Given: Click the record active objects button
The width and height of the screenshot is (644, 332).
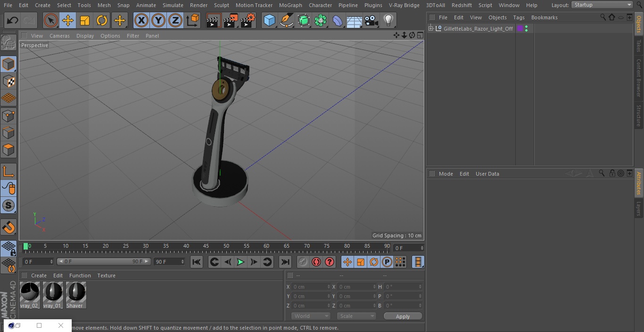Looking at the screenshot, I should (303, 262).
